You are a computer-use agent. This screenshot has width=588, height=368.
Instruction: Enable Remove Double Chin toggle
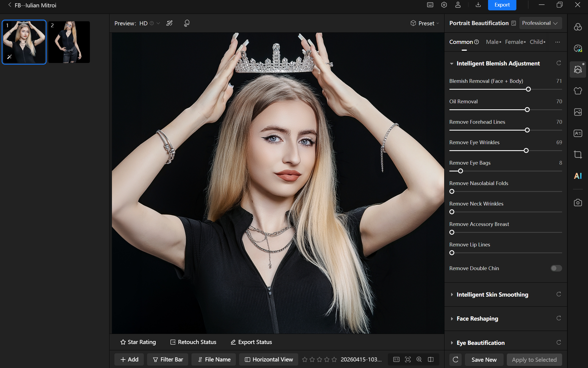556,268
